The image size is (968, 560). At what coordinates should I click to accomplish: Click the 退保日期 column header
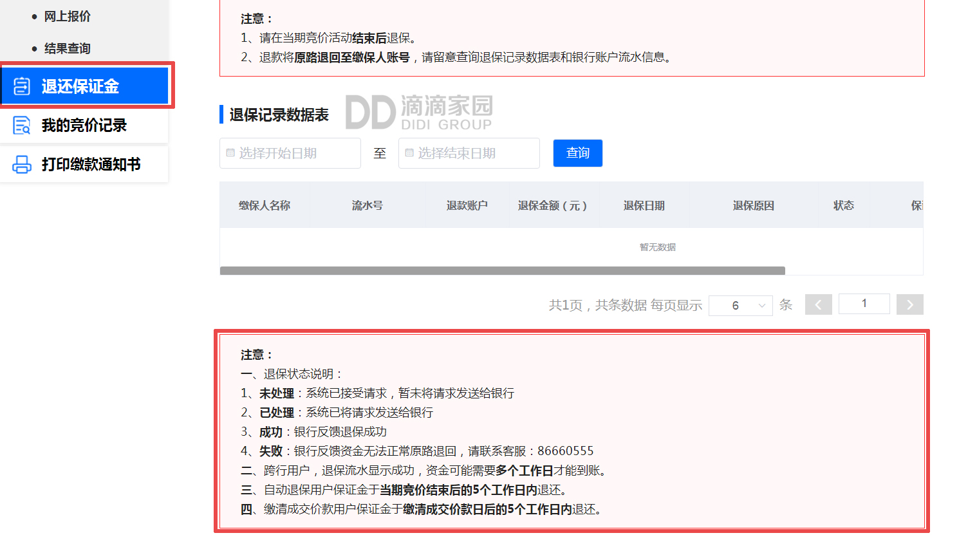tap(644, 205)
